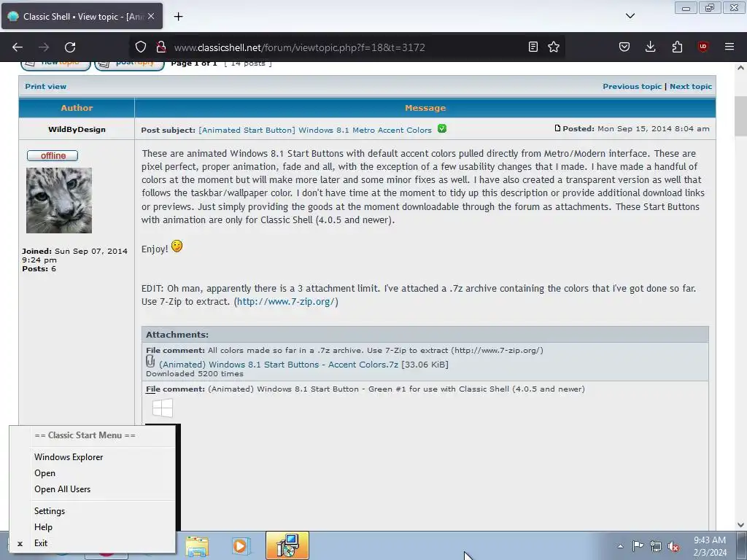747x560 pixels.
Task: Toggle reader view icon
Action: click(533, 47)
